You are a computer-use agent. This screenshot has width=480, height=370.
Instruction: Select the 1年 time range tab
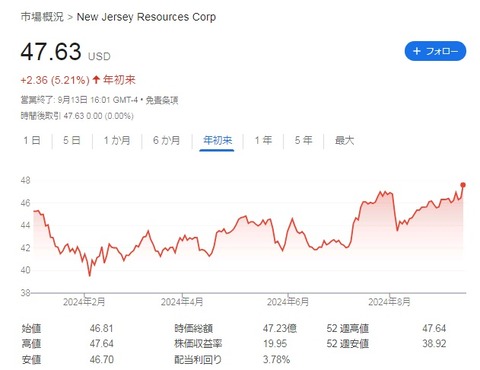[263, 140]
